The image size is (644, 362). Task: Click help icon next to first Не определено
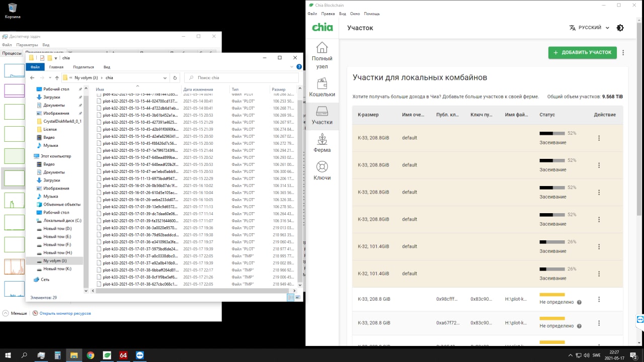click(x=579, y=303)
